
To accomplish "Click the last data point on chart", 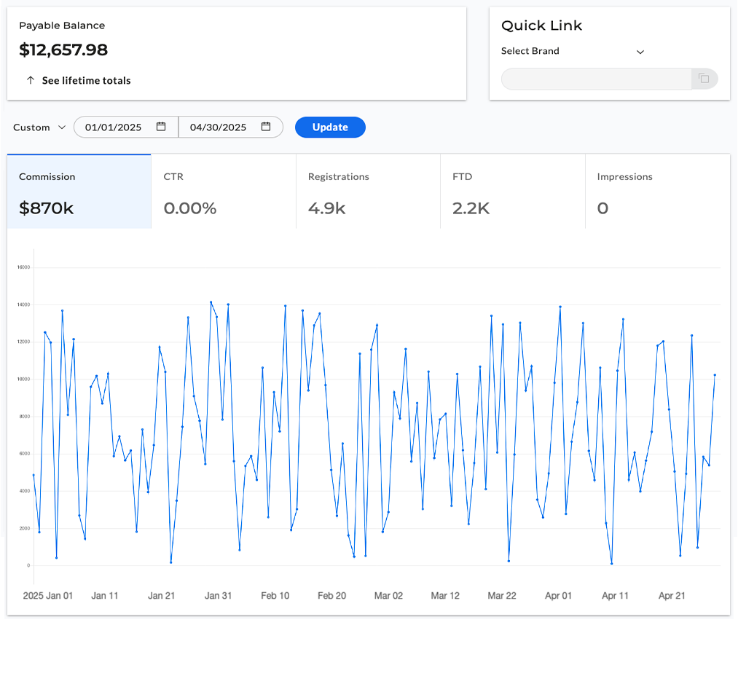I will (715, 375).
